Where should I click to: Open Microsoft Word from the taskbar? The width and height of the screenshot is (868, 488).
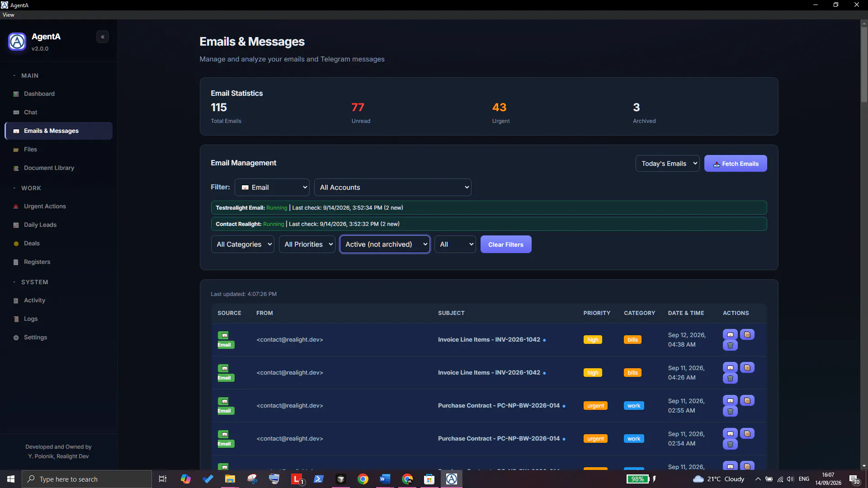click(385, 479)
